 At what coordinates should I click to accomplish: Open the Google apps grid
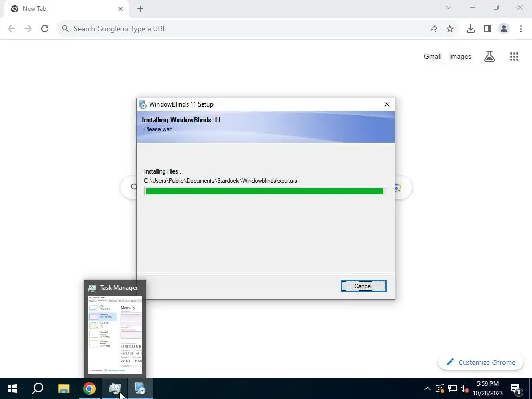(514, 56)
